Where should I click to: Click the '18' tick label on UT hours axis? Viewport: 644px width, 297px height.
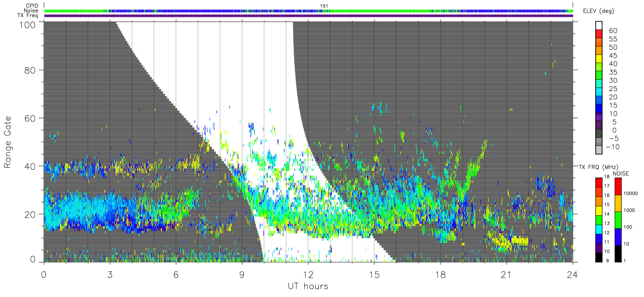[x=440, y=274]
